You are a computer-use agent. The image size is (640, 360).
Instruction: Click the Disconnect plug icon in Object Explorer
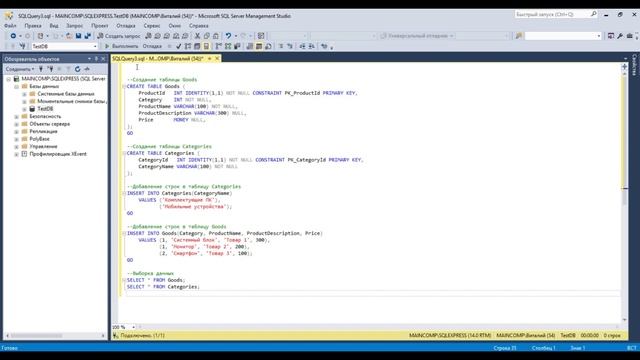(x=50, y=69)
